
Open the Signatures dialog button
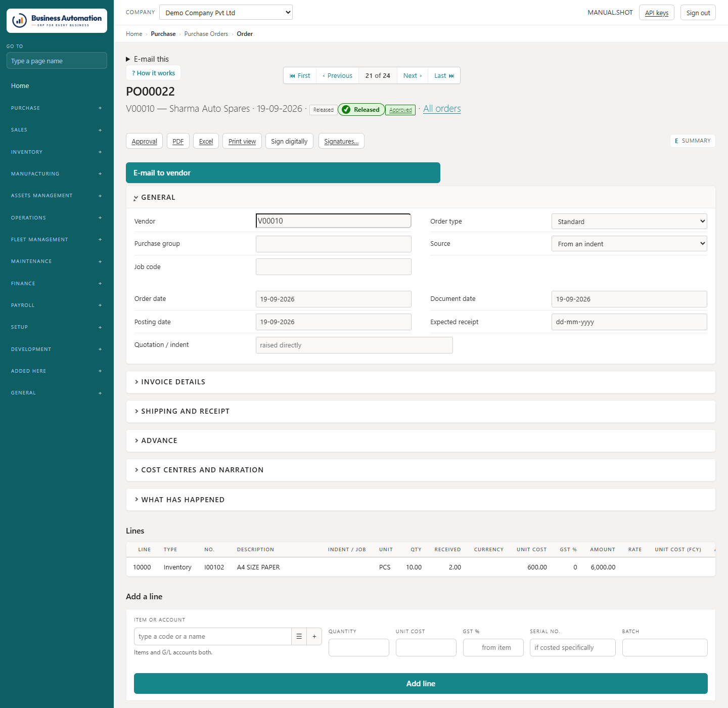341,141
